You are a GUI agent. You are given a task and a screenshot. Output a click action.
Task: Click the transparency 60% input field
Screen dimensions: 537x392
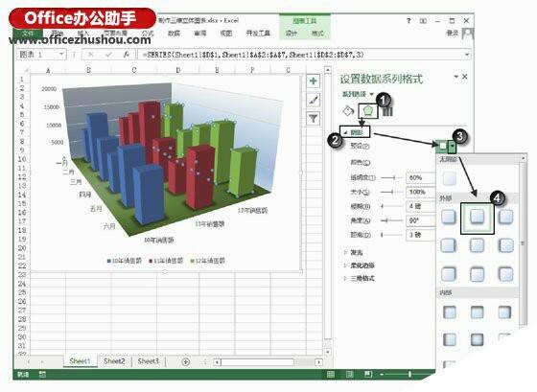421,177
